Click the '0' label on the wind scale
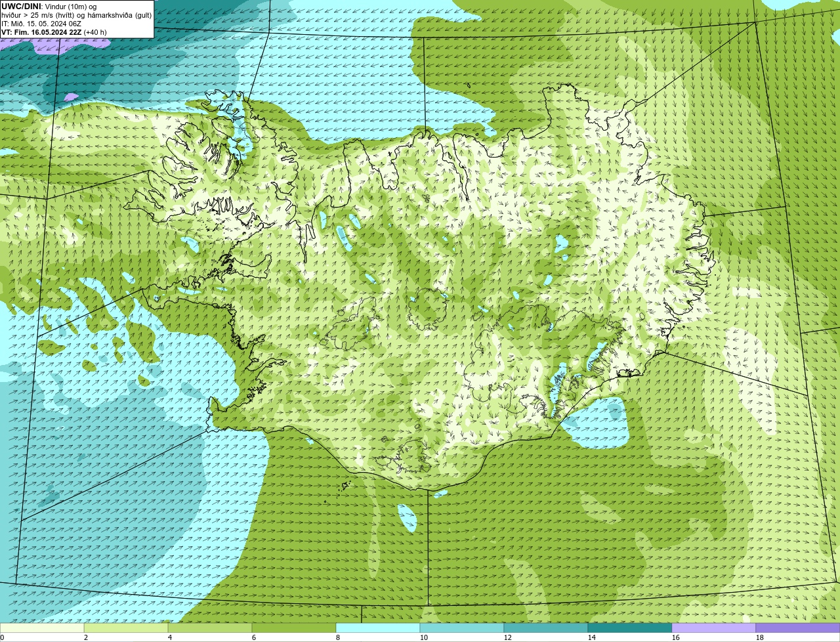840x642 pixels. coord(3,637)
